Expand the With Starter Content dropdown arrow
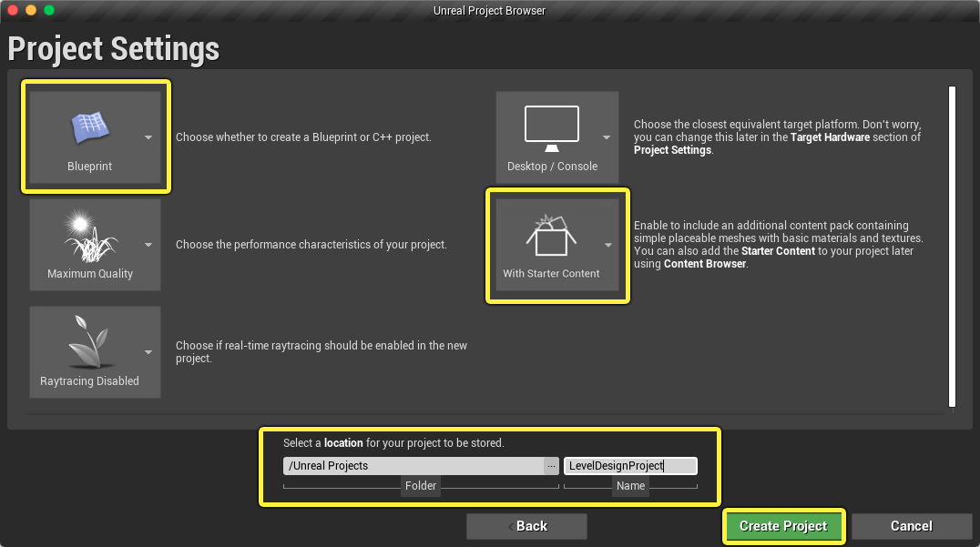The width and height of the screenshot is (980, 547). 608,245
